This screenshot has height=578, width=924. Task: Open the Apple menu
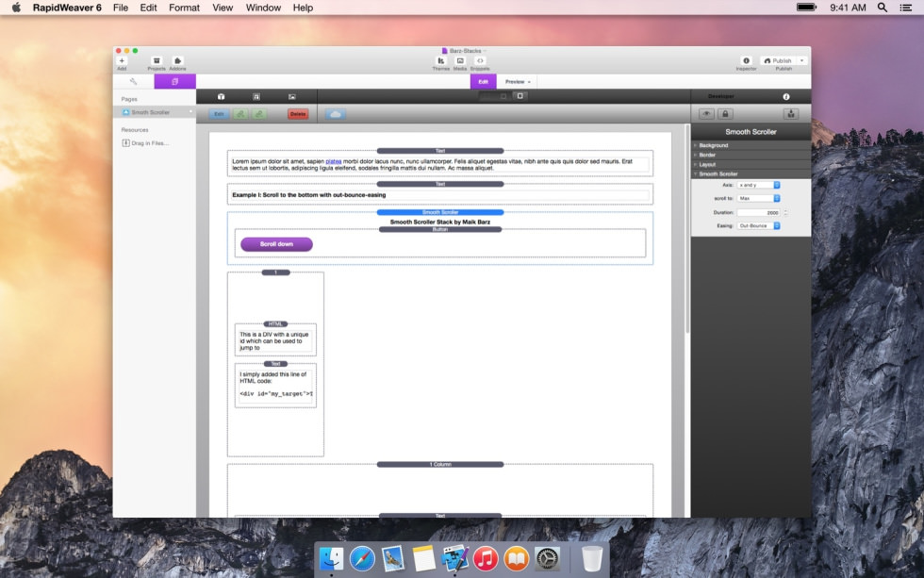pyautogui.click(x=17, y=7)
